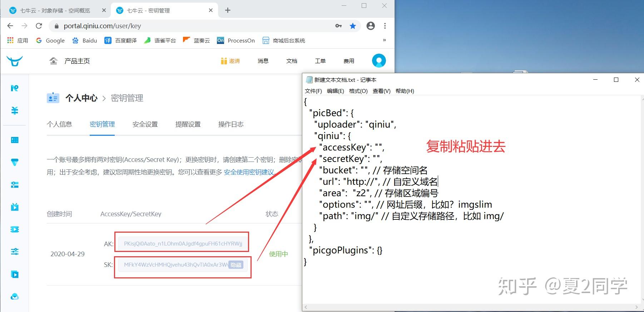Open Notepad 编辑(E) menu

point(335,91)
